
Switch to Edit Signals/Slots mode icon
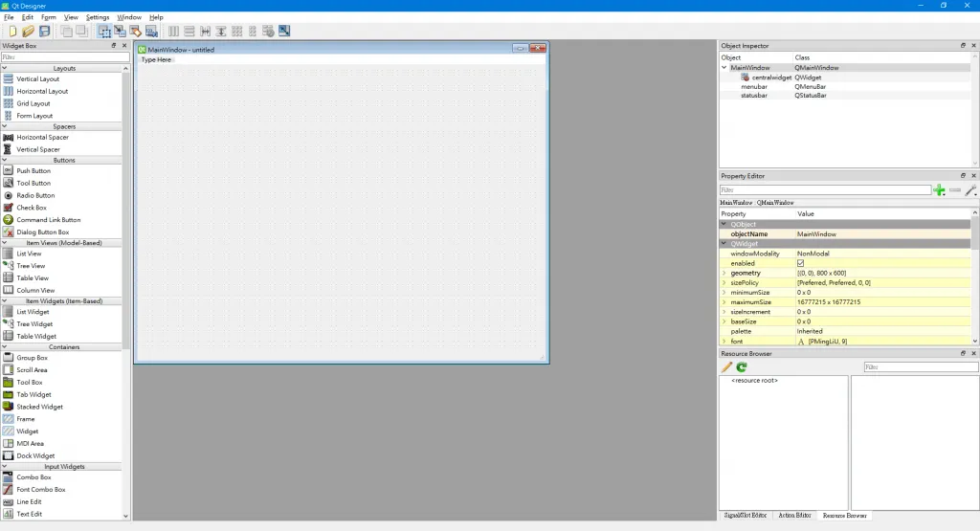pyautogui.click(x=121, y=32)
